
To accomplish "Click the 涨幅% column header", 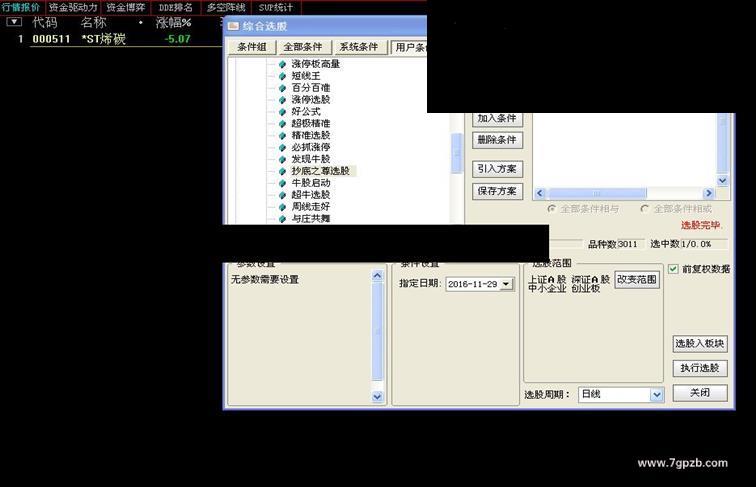I will tap(174, 22).
